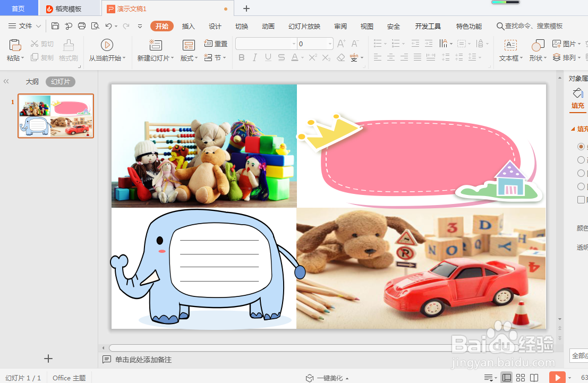Switch to 稻壳模板 document tab
Image resolution: width=588 pixels, height=383 pixels.
[70, 8]
